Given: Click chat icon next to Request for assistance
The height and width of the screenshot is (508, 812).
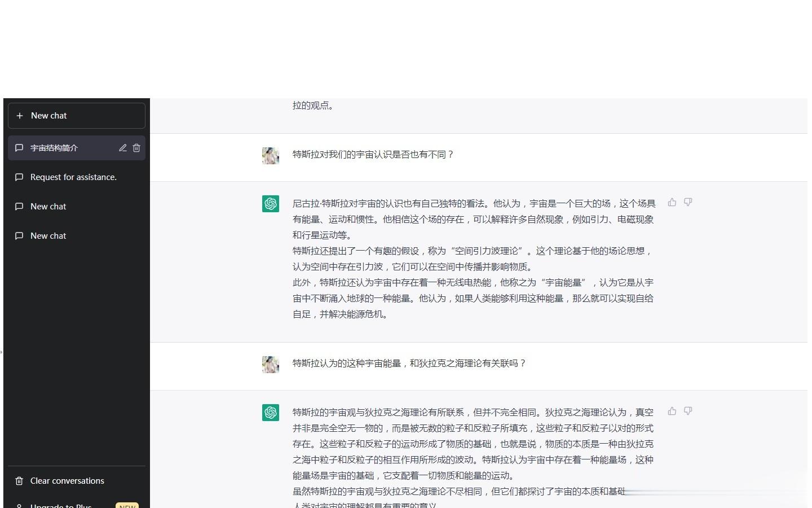Looking at the screenshot, I should coord(19,177).
